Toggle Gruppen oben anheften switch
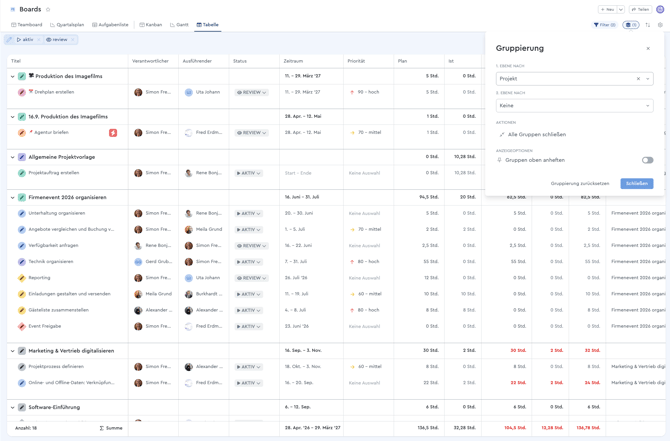The image size is (670, 441). pyautogui.click(x=647, y=160)
